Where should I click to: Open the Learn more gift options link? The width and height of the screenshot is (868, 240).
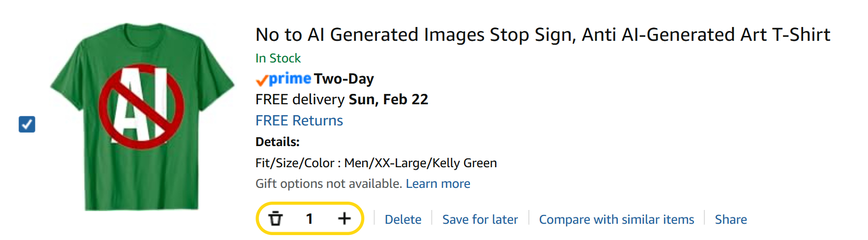tap(437, 184)
